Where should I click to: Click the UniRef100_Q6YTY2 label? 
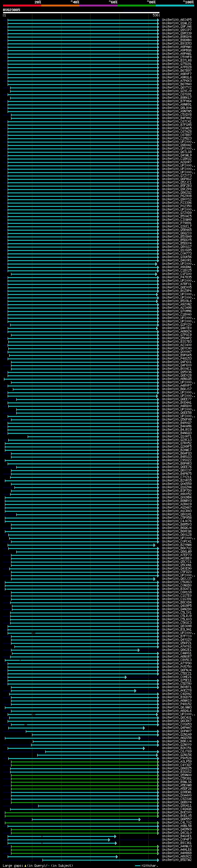point(177,88)
